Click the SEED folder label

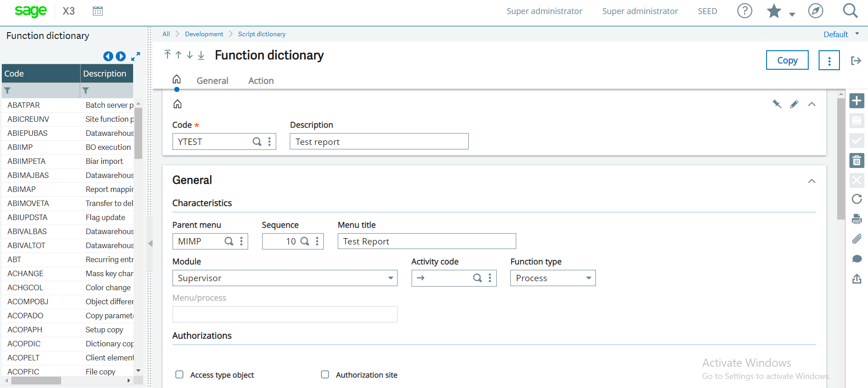pyautogui.click(x=707, y=11)
